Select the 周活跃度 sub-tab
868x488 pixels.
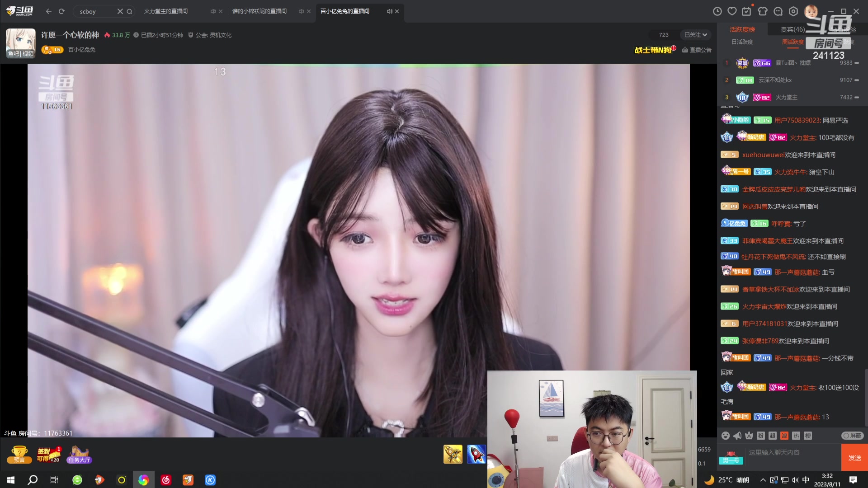pyautogui.click(x=793, y=42)
